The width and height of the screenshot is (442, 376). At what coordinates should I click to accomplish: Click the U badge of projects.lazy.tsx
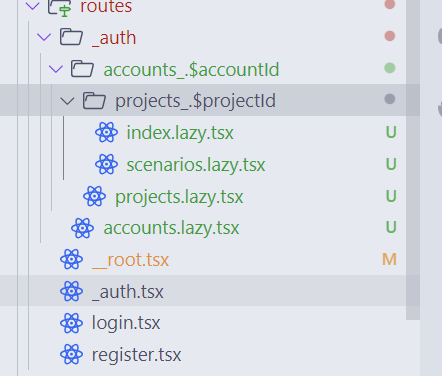[391, 196]
